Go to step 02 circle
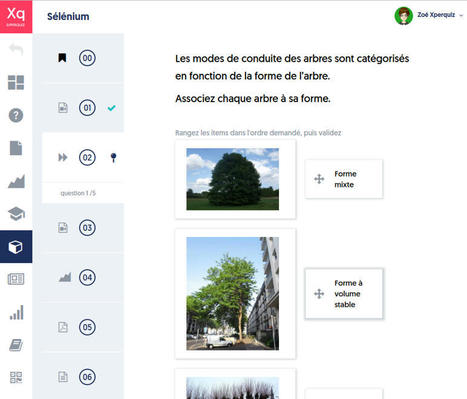467x399 pixels. 87,157
